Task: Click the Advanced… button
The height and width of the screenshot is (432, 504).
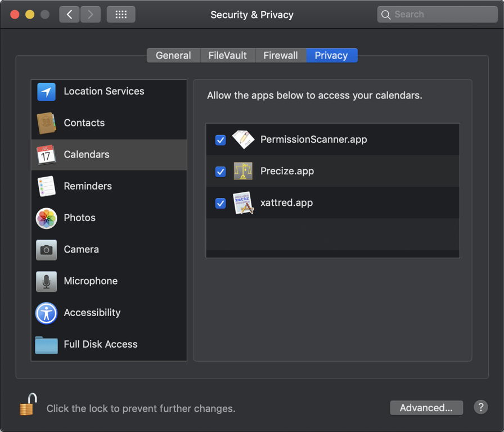Action: tap(426, 408)
